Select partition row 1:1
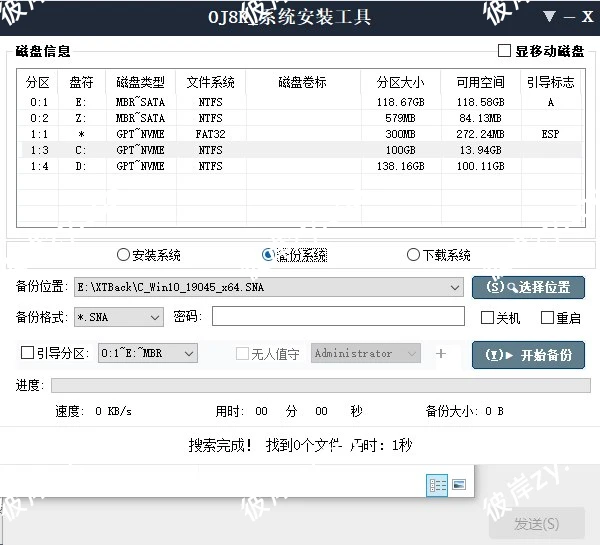Screen dimensions: 600x545 (x=301, y=134)
